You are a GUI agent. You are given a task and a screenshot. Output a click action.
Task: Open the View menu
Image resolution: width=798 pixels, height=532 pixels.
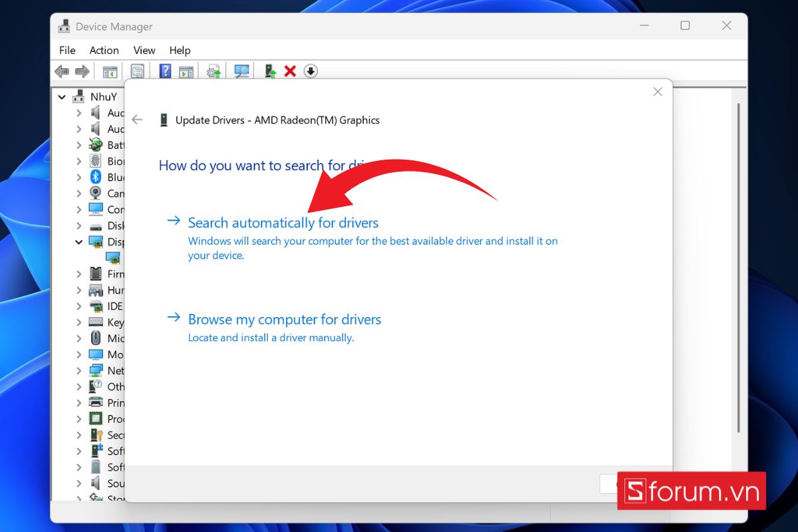click(x=144, y=50)
